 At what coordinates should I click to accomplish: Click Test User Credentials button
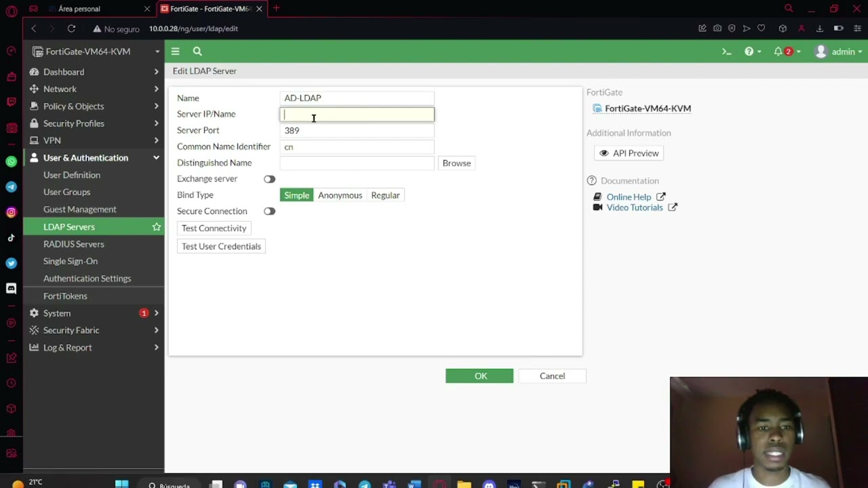[221, 247]
